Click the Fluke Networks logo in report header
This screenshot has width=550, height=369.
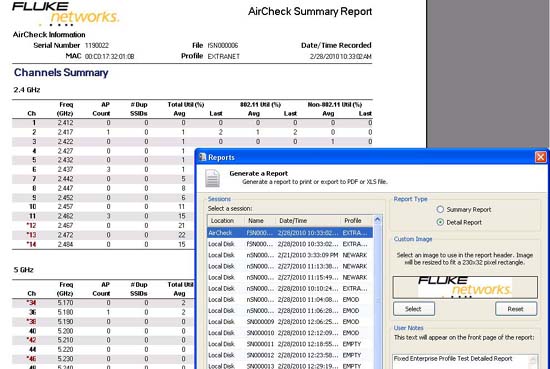65,14
